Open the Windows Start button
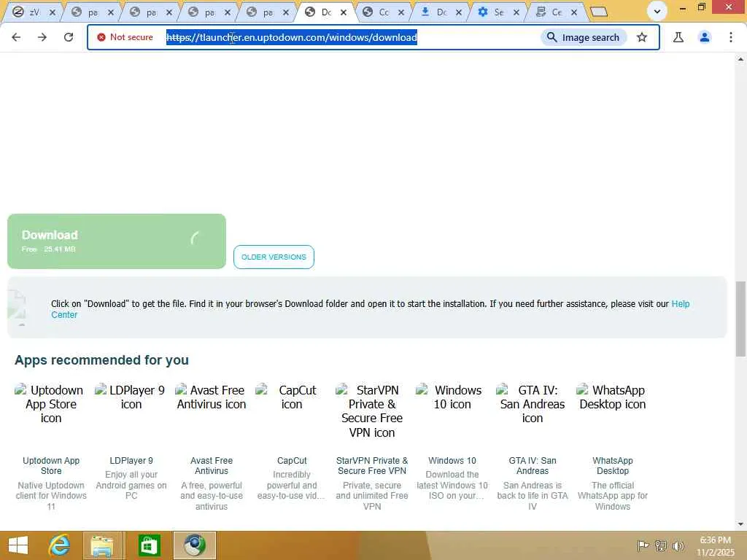This screenshot has height=560, width=747. [x=18, y=545]
